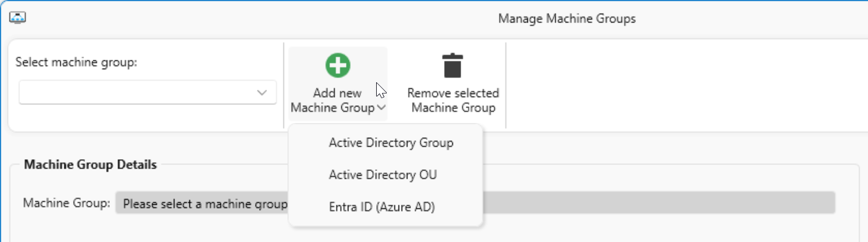Click the Remove selected Machine Group label

(453, 101)
